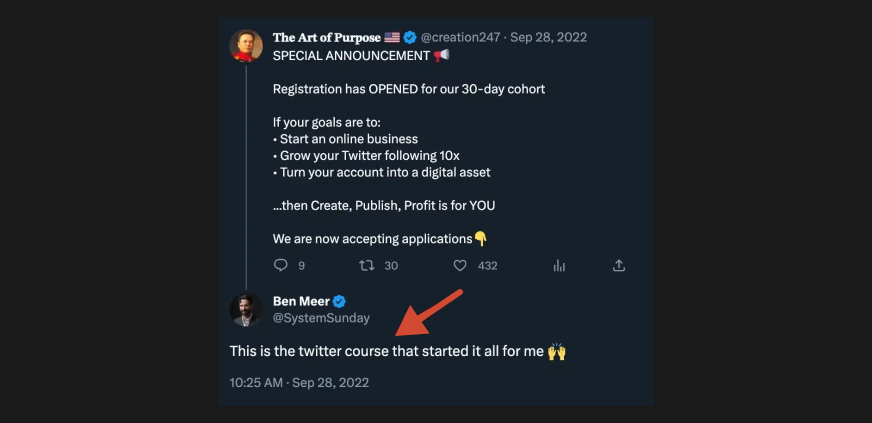This screenshot has width=872, height=423.
Task: Open the @SystemSunday handle
Action: click(321, 318)
